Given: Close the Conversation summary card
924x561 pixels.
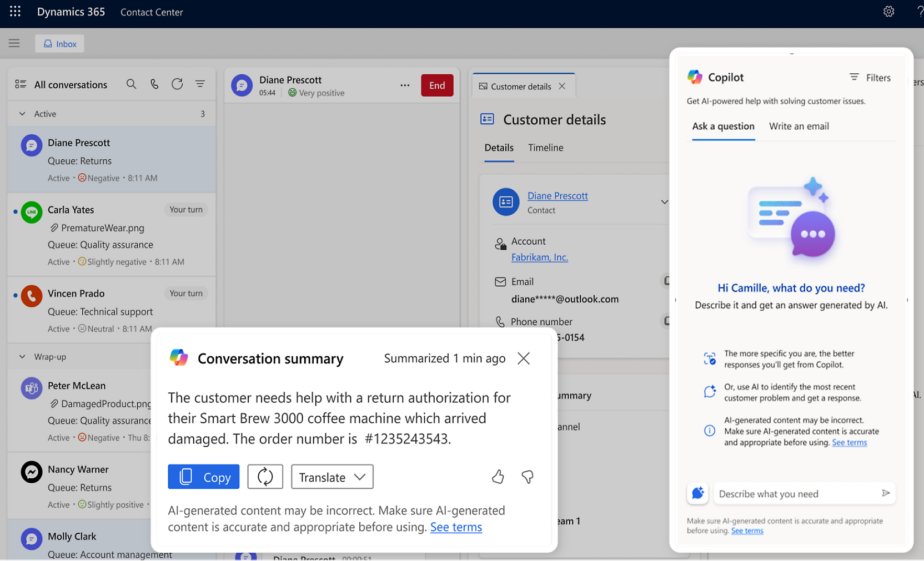Looking at the screenshot, I should [524, 358].
